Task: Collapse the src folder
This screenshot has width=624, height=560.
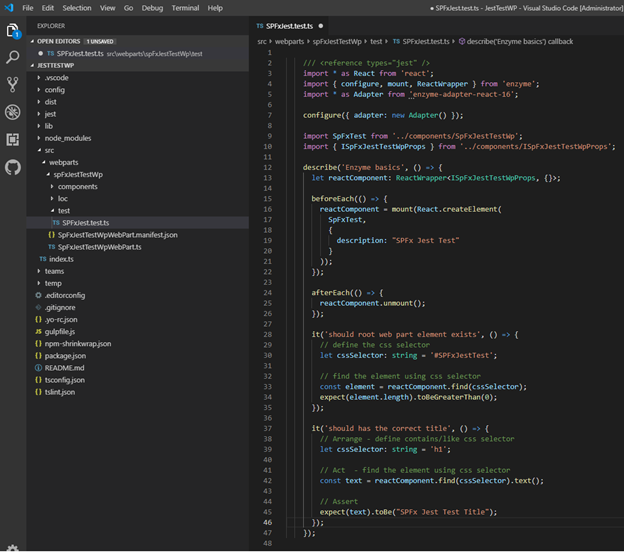Action: 49,150
